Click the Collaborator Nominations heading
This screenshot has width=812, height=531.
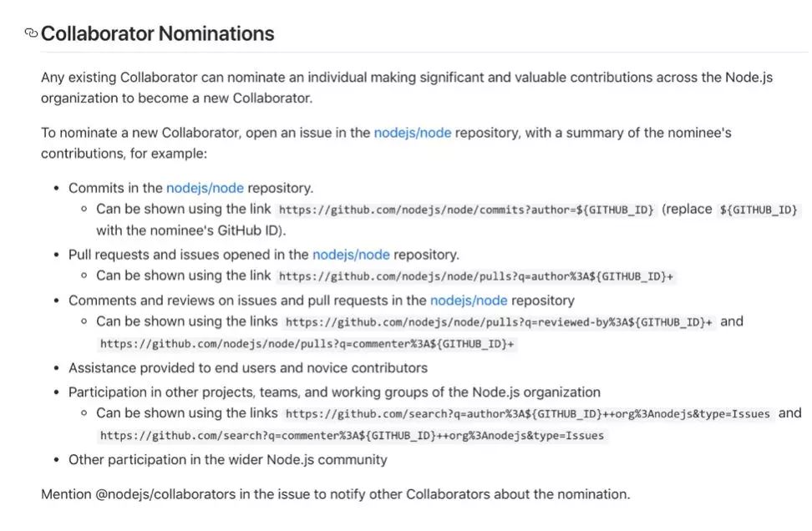157,33
